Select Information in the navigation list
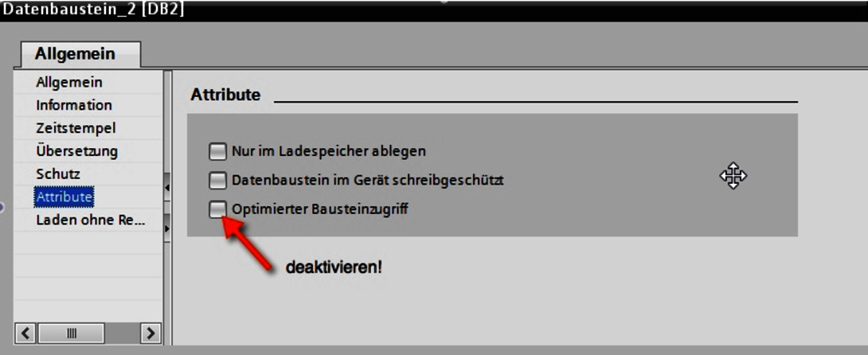This screenshot has width=868, height=355. pyautogui.click(x=73, y=105)
